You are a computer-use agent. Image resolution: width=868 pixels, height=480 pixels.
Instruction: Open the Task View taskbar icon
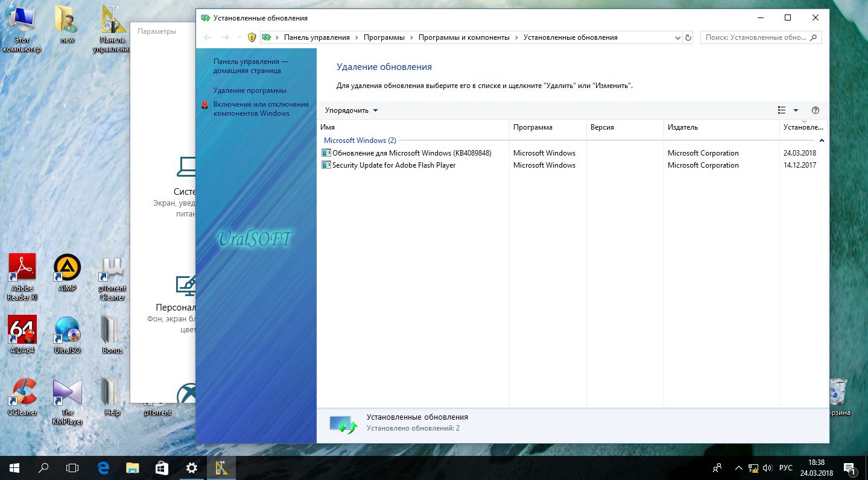(72, 467)
